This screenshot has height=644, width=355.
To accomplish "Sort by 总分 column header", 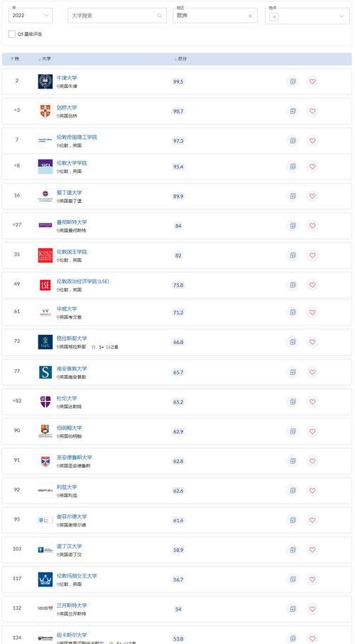I will pos(180,59).
